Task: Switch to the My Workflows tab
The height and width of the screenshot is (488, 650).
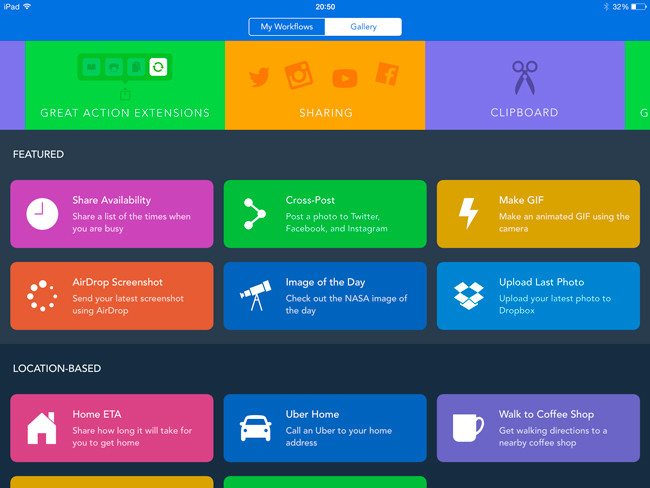Action: 286,27
